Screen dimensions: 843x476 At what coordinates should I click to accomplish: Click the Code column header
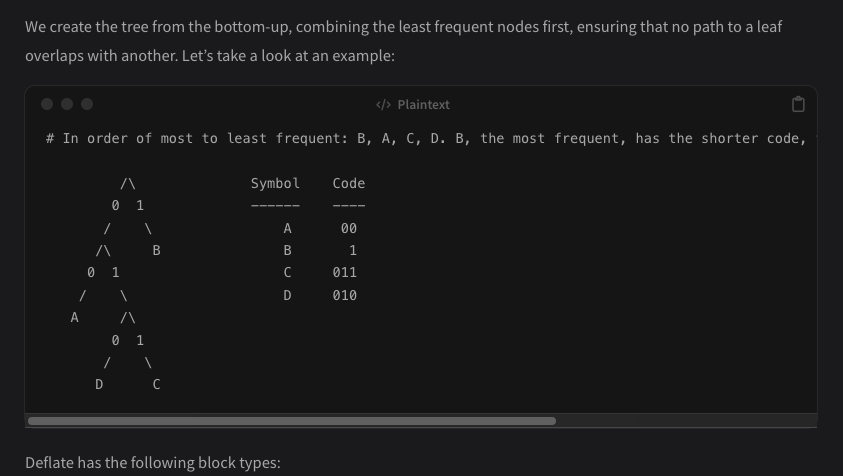(349, 183)
